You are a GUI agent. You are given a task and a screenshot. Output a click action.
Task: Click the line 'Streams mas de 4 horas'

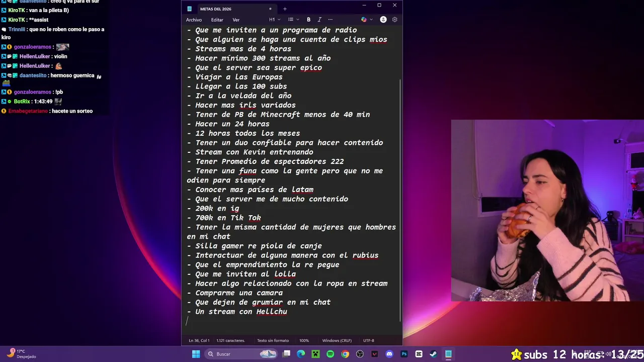point(239,49)
